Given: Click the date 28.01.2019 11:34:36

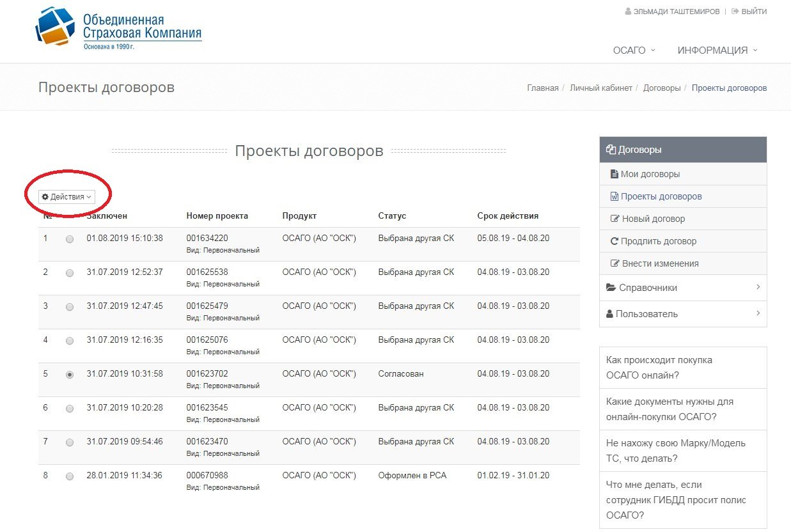Looking at the screenshot, I should tap(125, 475).
